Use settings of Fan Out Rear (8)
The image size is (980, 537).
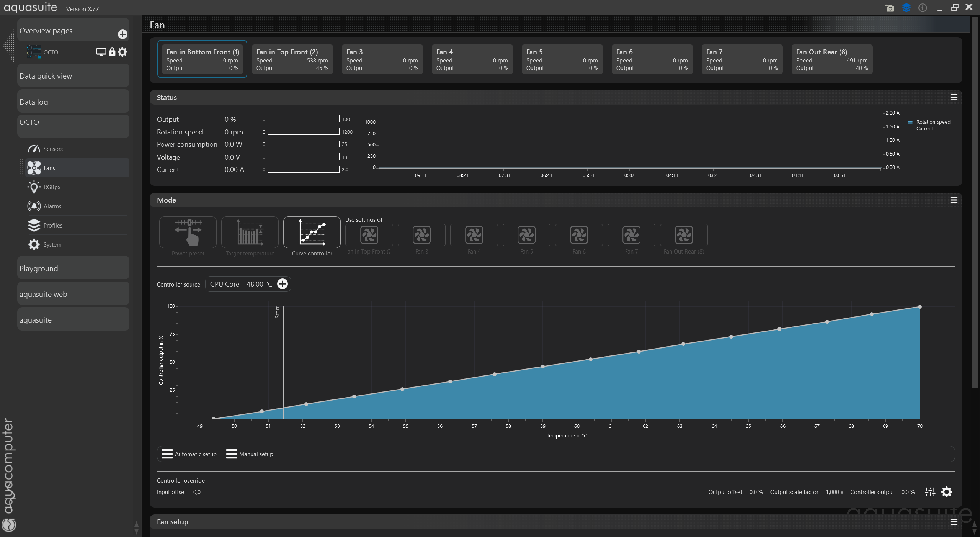(684, 235)
